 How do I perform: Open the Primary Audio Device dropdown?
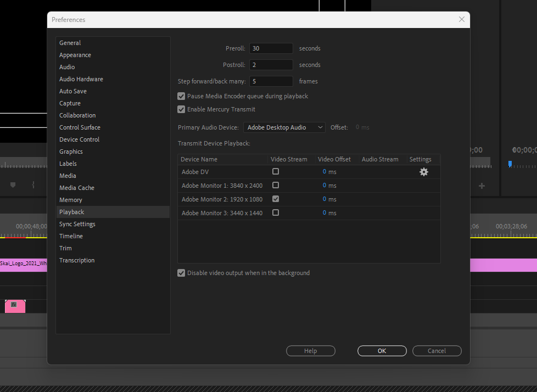pos(284,127)
